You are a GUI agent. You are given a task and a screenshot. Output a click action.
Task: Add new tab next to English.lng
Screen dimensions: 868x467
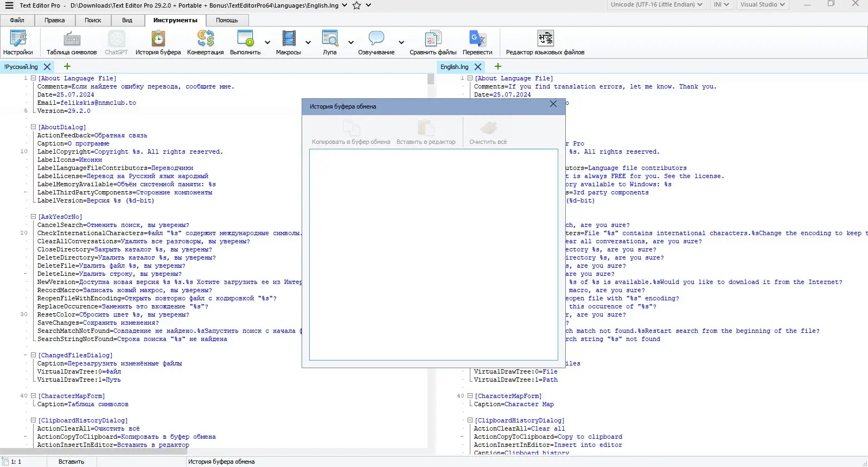click(x=498, y=66)
